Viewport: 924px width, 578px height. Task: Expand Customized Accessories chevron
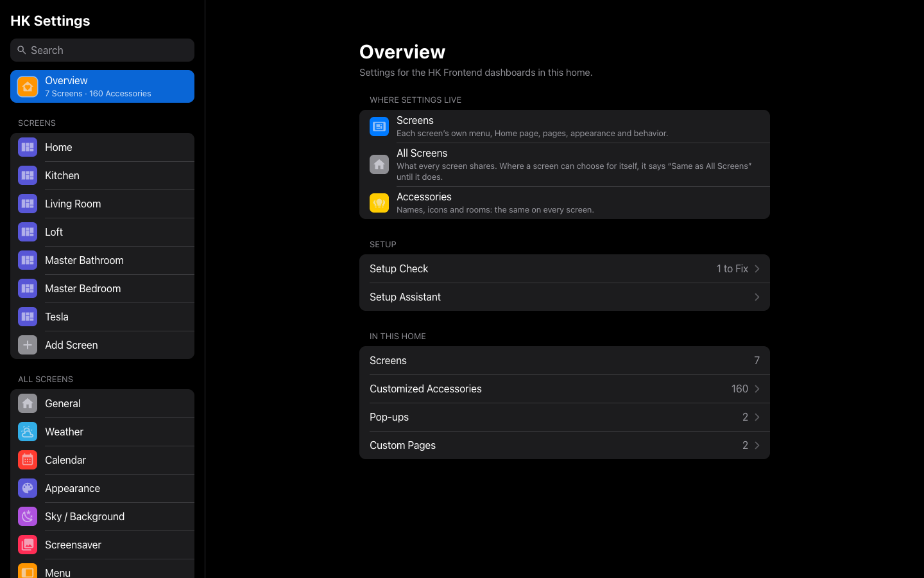point(757,389)
